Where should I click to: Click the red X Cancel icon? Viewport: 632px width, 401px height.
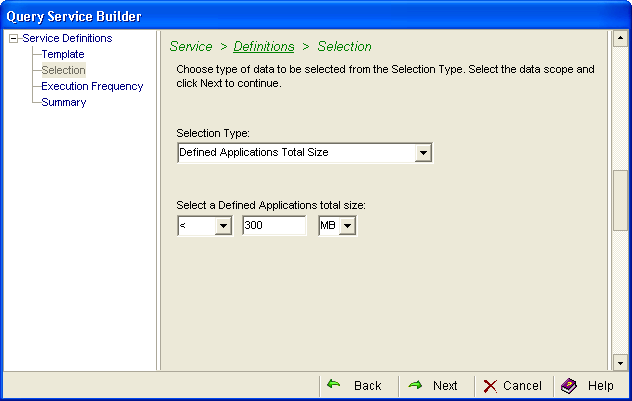[490, 386]
